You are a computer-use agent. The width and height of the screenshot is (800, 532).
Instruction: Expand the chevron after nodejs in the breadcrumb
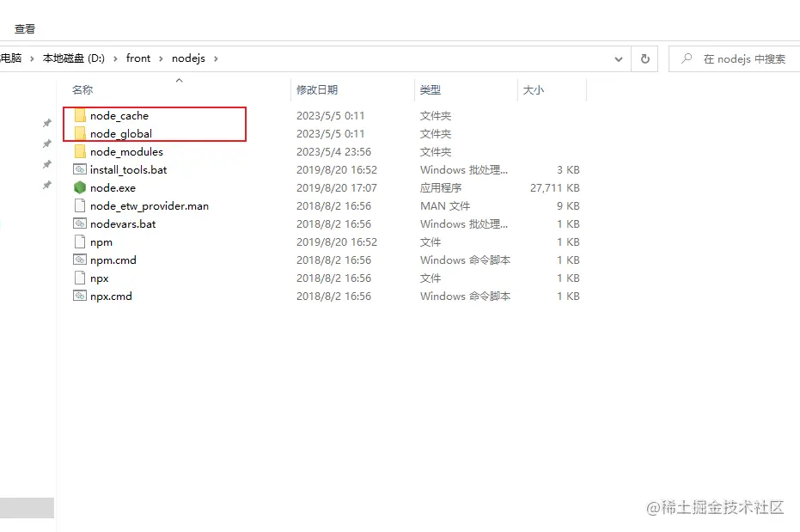(216, 58)
